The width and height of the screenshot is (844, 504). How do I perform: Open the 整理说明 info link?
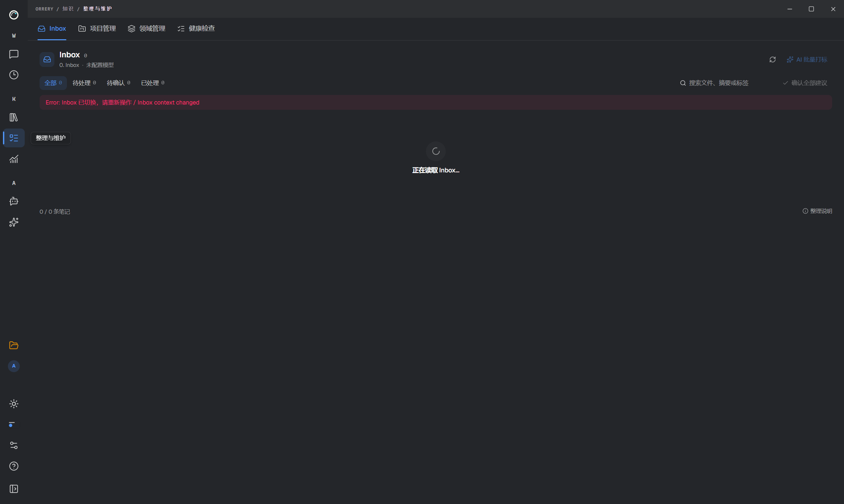(817, 211)
